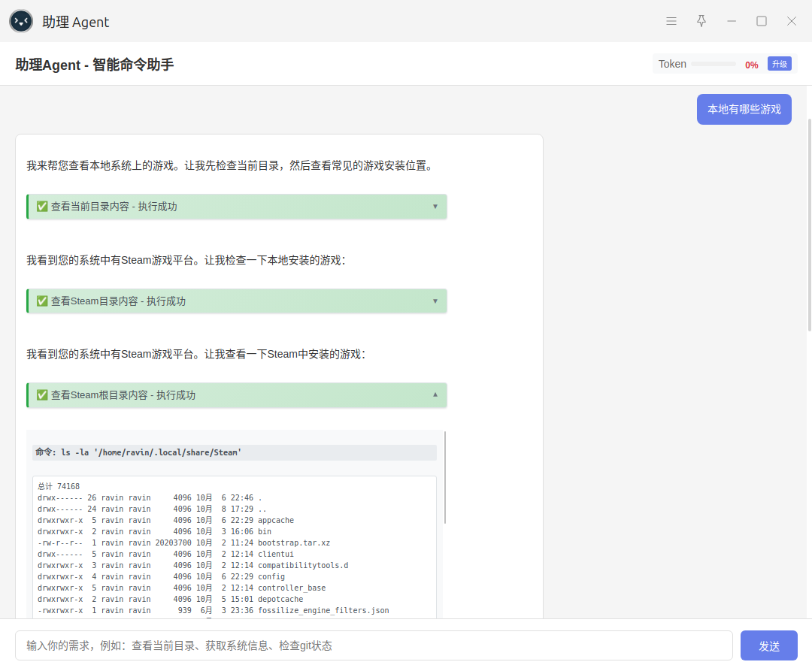The width and height of the screenshot is (812, 671).
Task: Click green checkmark beside 查看当前目录内容
Action: [x=42, y=207]
